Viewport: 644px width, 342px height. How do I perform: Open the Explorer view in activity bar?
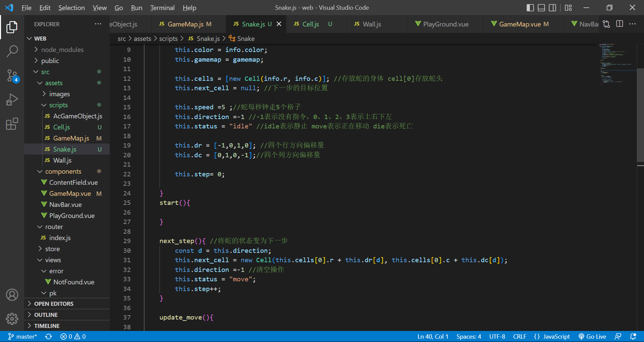point(12,27)
